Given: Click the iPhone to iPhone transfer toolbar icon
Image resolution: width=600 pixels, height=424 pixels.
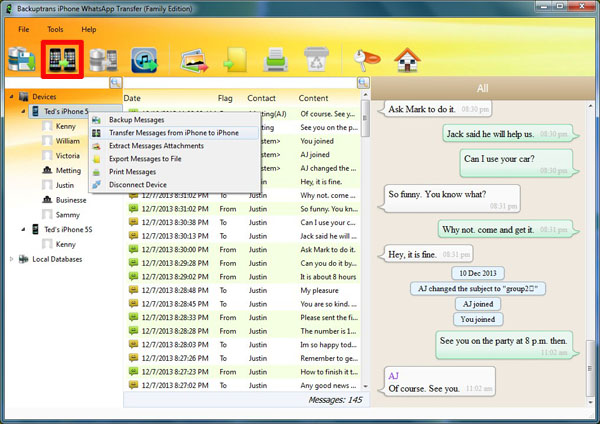Looking at the screenshot, I should [x=62, y=59].
